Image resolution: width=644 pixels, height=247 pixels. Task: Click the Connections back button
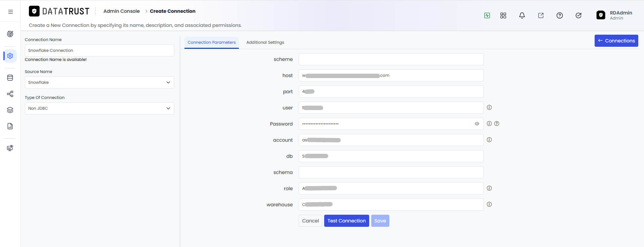click(x=616, y=41)
